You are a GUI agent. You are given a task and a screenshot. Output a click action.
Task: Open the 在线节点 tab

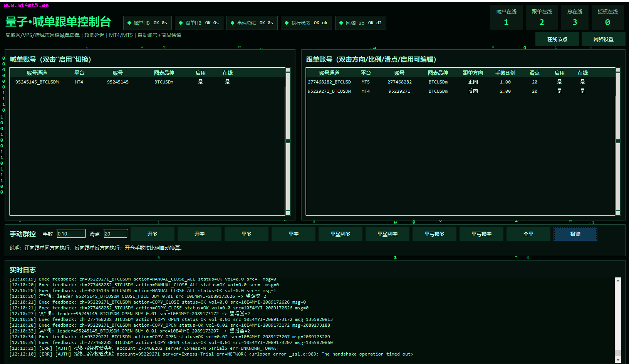[x=557, y=39]
